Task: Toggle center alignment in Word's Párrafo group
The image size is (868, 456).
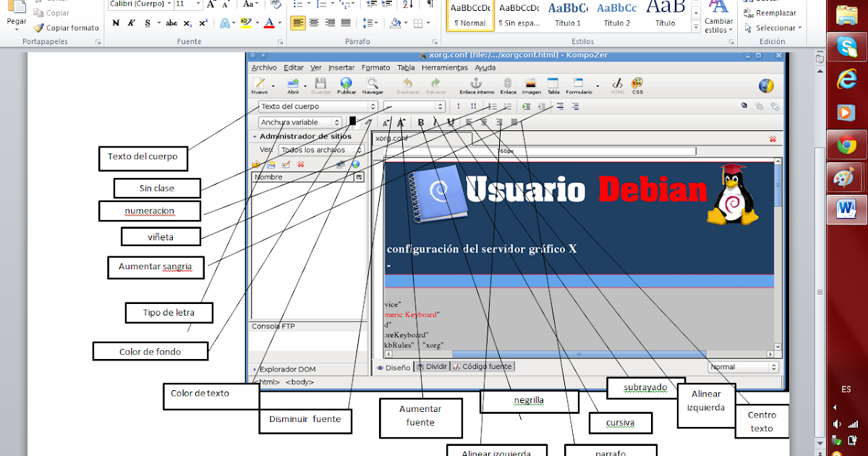Action: (x=314, y=23)
